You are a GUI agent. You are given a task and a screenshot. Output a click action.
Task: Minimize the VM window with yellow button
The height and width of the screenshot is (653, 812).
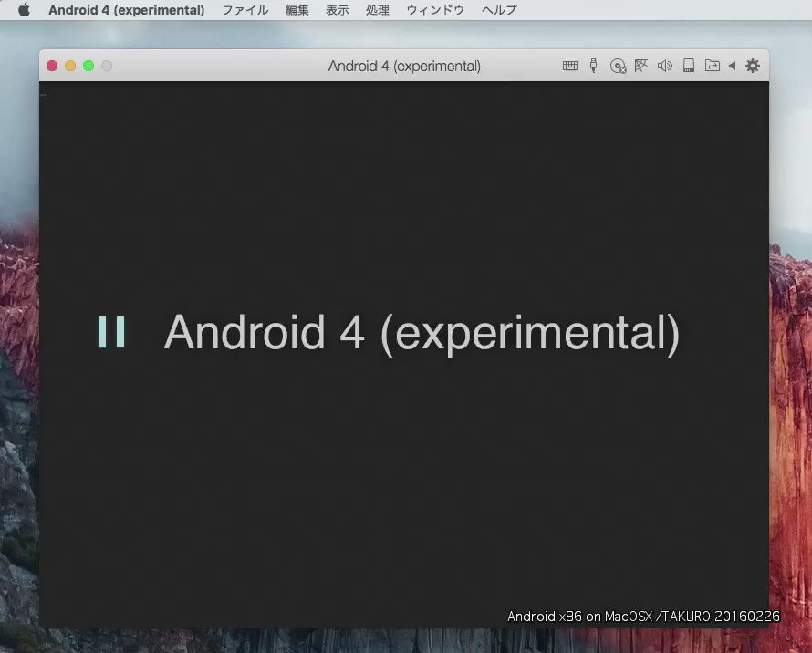[x=70, y=66]
